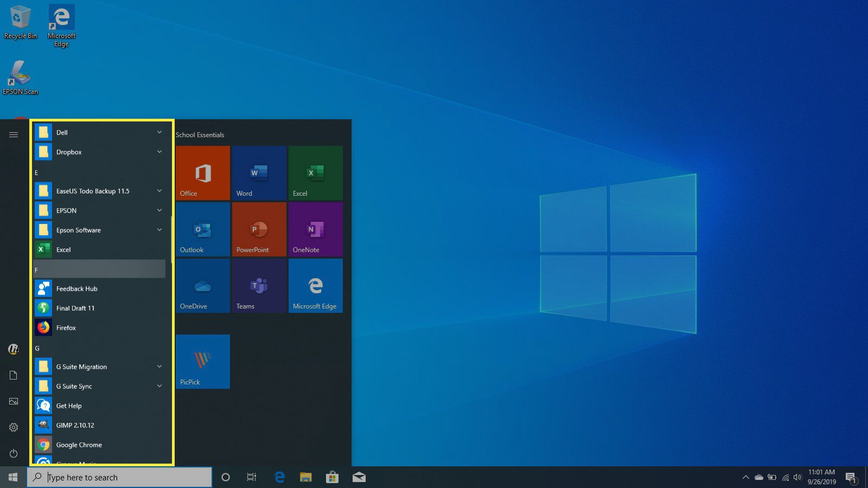The width and height of the screenshot is (868, 488).
Task: Open network Wi-Fi icon in system tray
Action: tap(785, 478)
